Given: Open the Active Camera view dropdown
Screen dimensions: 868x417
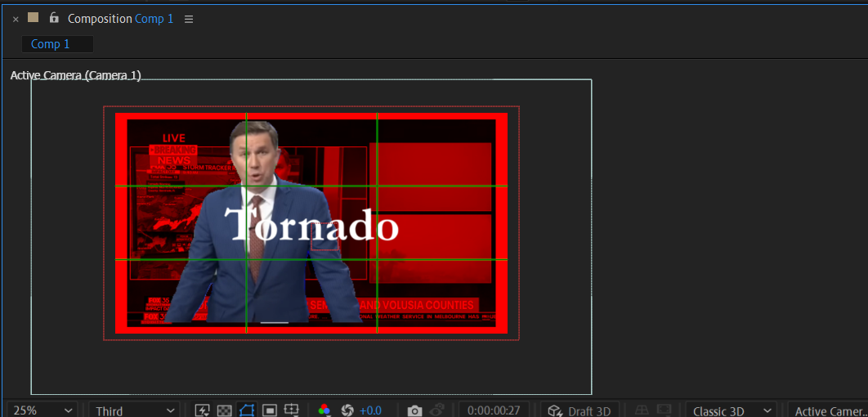Looking at the screenshot, I should click(x=828, y=410).
